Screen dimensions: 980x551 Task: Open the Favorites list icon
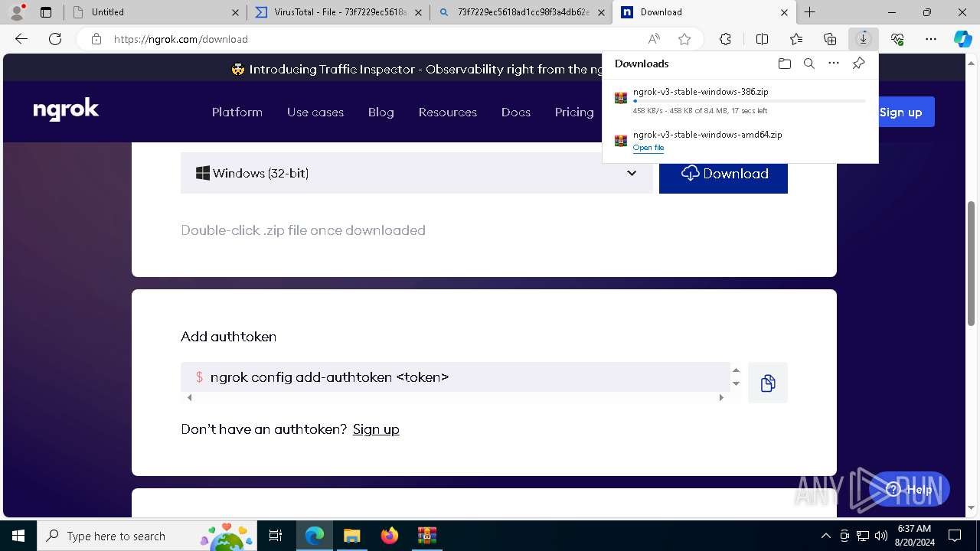[796, 39]
